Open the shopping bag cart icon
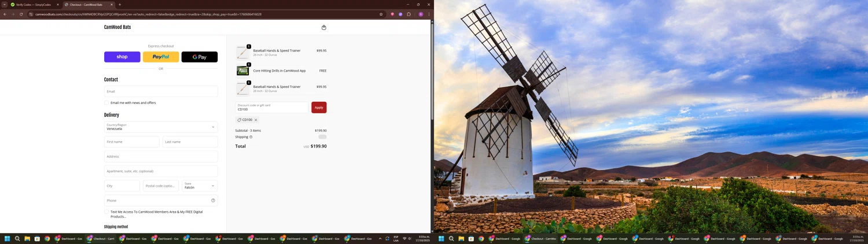This screenshot has height=244, width=868. click(323, 27)
